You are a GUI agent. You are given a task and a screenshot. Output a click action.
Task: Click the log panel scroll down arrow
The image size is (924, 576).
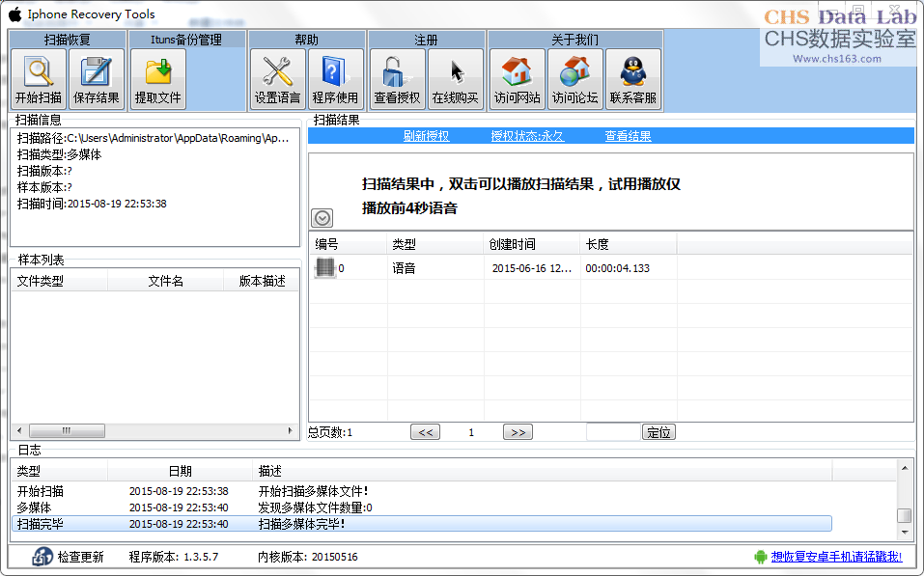pos(905,533)
